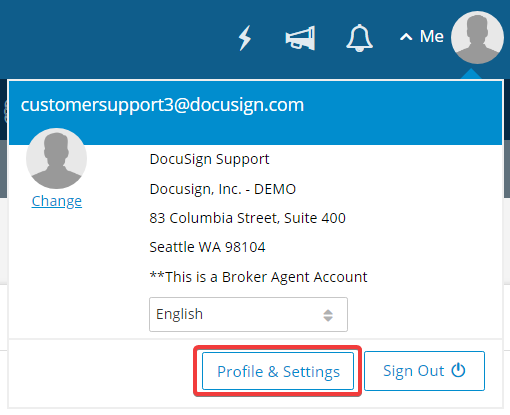Click the up-down arrows on the language selector
The image size is (510, 415).
[328, 315]
